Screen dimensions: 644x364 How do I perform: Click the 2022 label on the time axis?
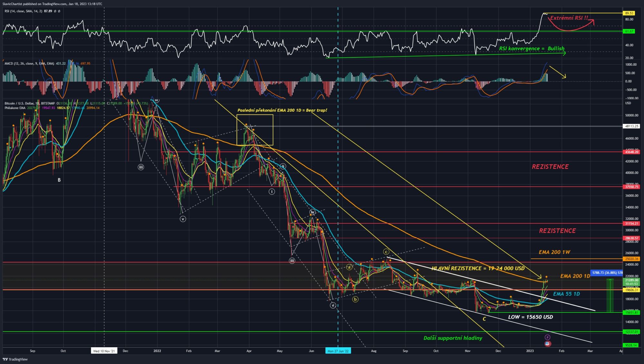pyautogui.click(x=157, y=351)
